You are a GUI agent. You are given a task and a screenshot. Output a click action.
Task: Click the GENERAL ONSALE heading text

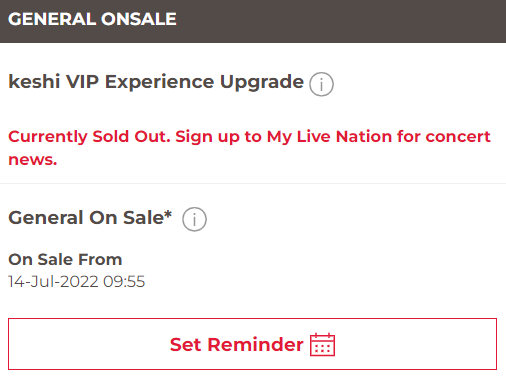[x=92, y=19]
